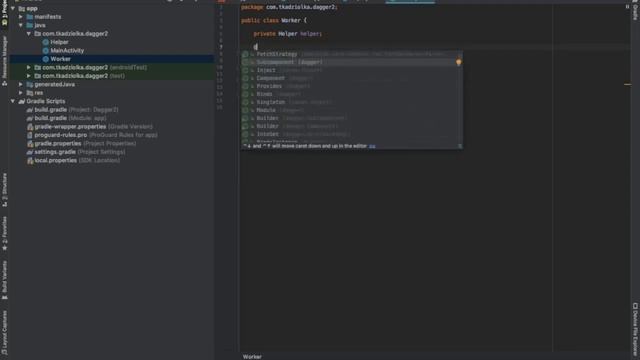640x360 pixels.
Task: Open the Build Variants tool window
Action: (4, 280)
